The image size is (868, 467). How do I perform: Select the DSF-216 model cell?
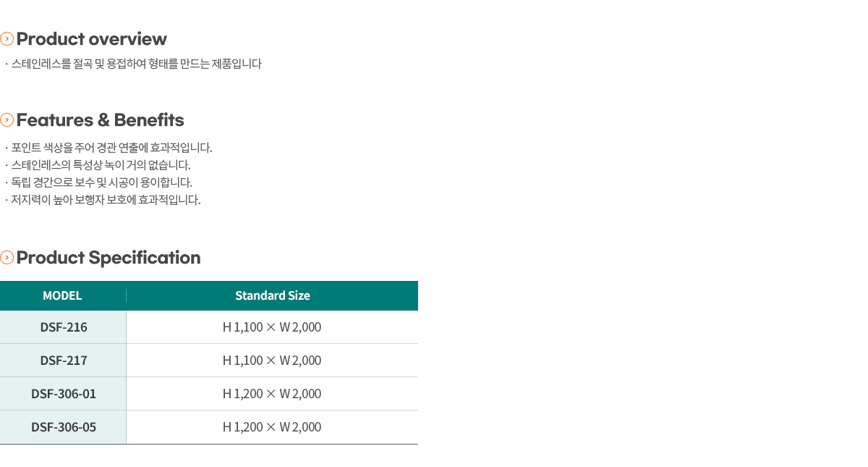63,327
